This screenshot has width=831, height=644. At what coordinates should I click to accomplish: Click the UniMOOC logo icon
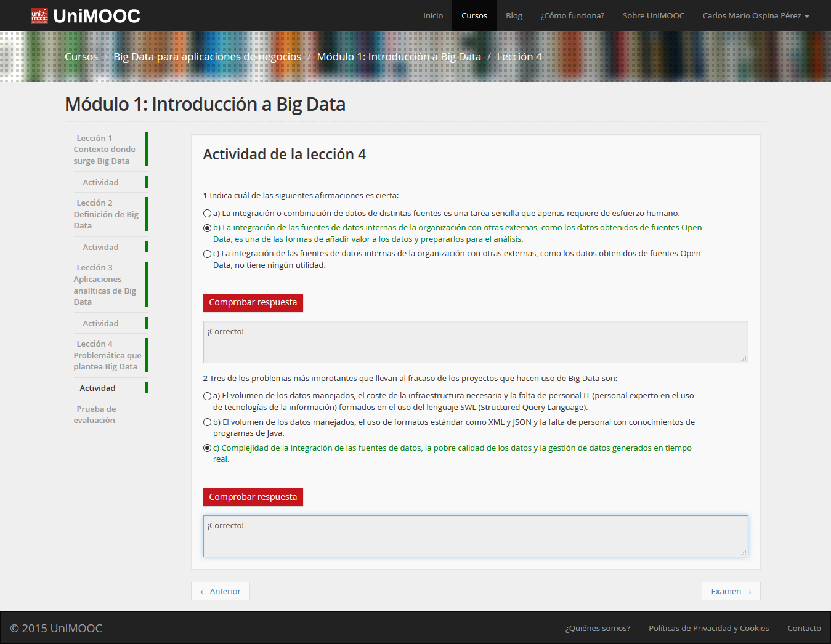pyautogui.click(x=39, y=16)
